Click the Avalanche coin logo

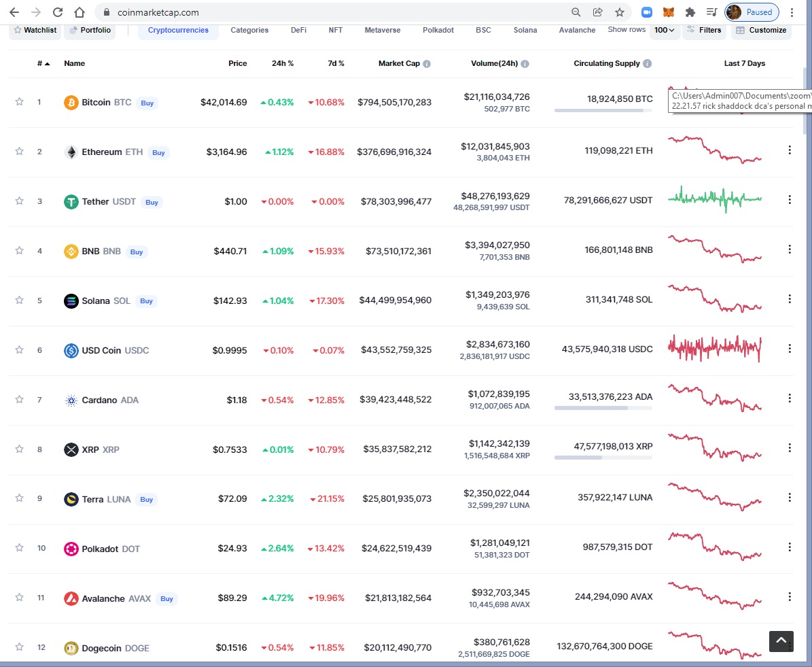tap(71, 598)
